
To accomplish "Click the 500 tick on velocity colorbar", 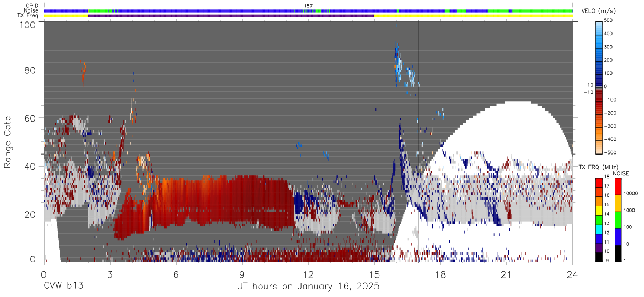I will pos(609,20).
